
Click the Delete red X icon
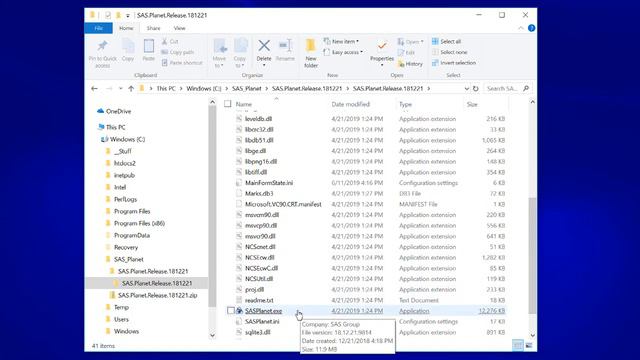pyautogui.click(x=264, y=46)
